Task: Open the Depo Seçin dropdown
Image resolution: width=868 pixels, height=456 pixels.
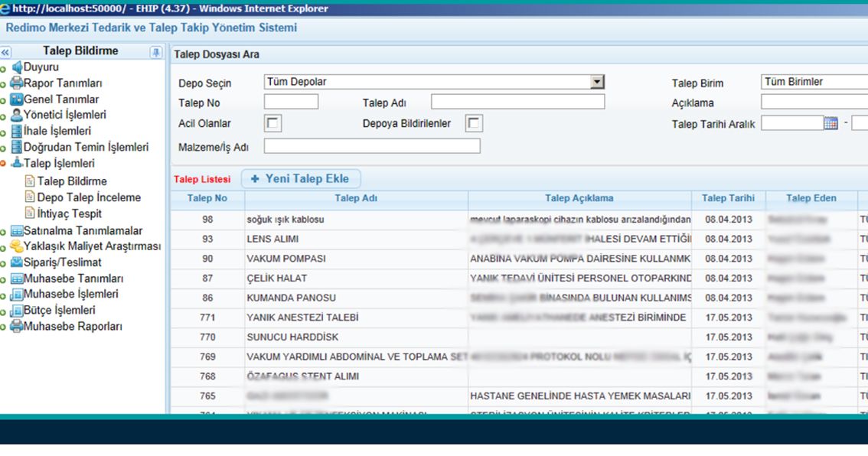Action: (x=597, y=83)
